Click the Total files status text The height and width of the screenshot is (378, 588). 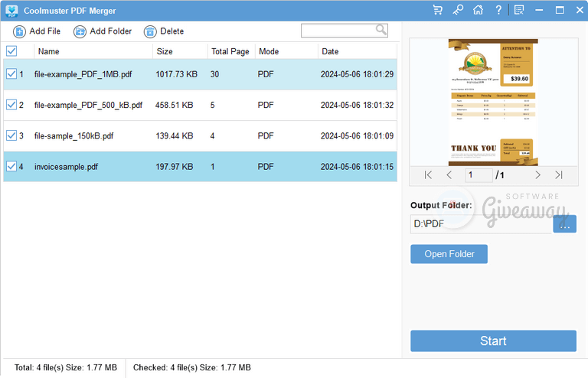[x=66, y=368]
